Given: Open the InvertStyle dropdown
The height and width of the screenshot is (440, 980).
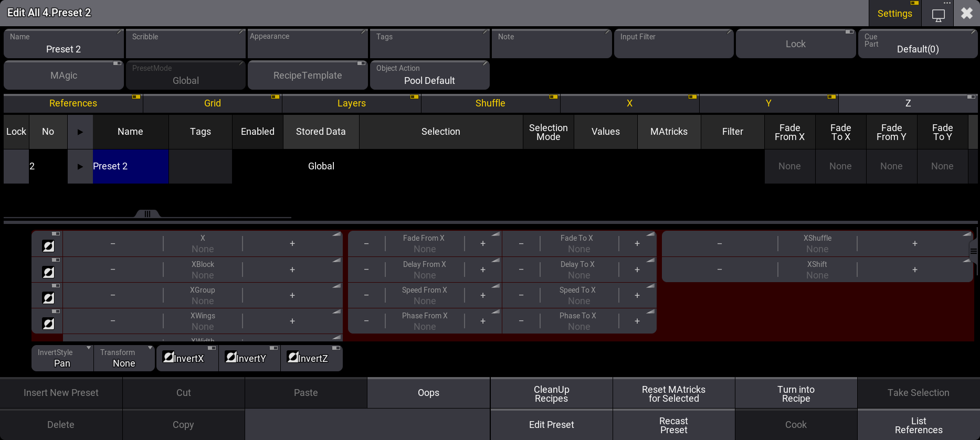Looking at the screenshot, I should coord(62,358).
